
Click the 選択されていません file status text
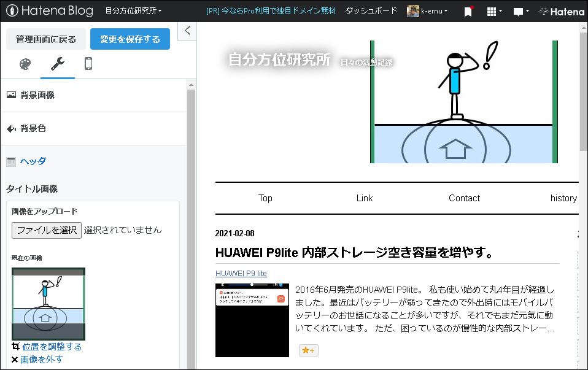coord(123,230)
